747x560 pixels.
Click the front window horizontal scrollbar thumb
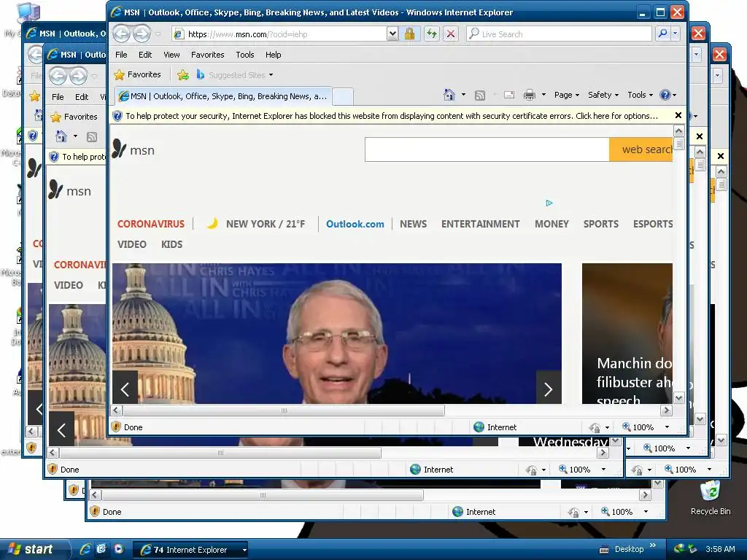284,410
